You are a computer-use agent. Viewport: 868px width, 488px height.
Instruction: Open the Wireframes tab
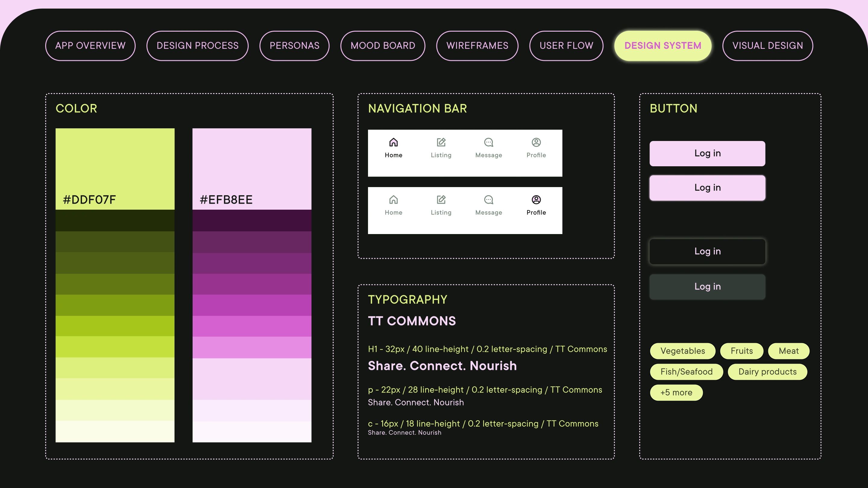click(477, 46)
